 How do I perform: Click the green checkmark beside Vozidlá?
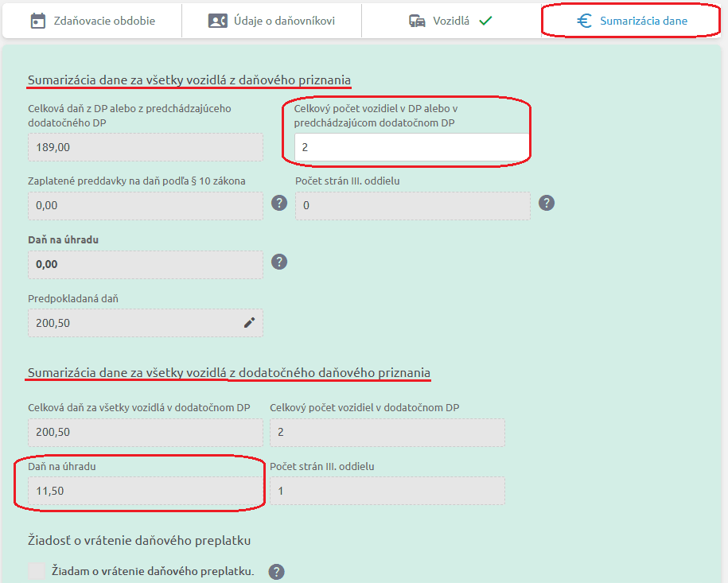[485, 21]
